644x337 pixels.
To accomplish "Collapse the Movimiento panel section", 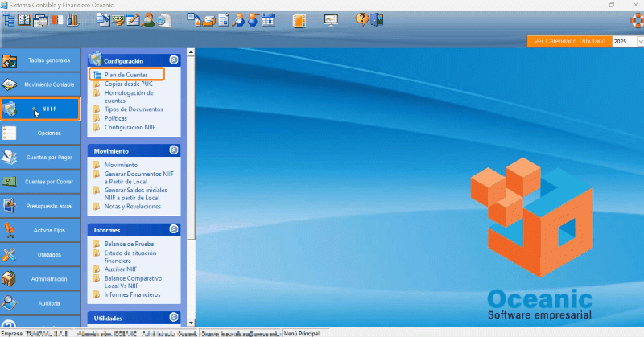I will click(x=174, y=150).
